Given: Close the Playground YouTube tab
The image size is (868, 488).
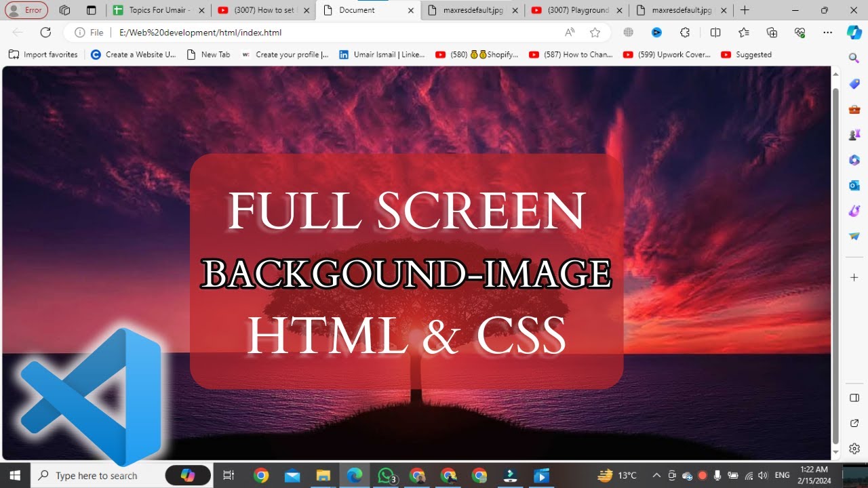Looking at the screenshot, I should coord(620,10).
